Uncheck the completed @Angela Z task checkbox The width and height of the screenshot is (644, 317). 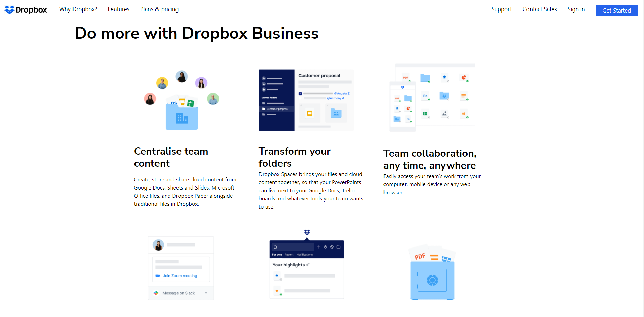(300, 94)
